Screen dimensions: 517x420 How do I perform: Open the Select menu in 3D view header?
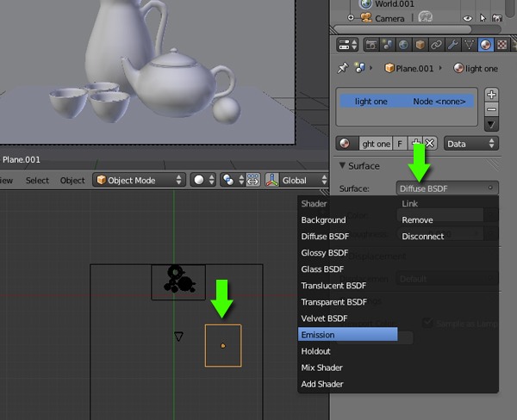coord(37,180)
